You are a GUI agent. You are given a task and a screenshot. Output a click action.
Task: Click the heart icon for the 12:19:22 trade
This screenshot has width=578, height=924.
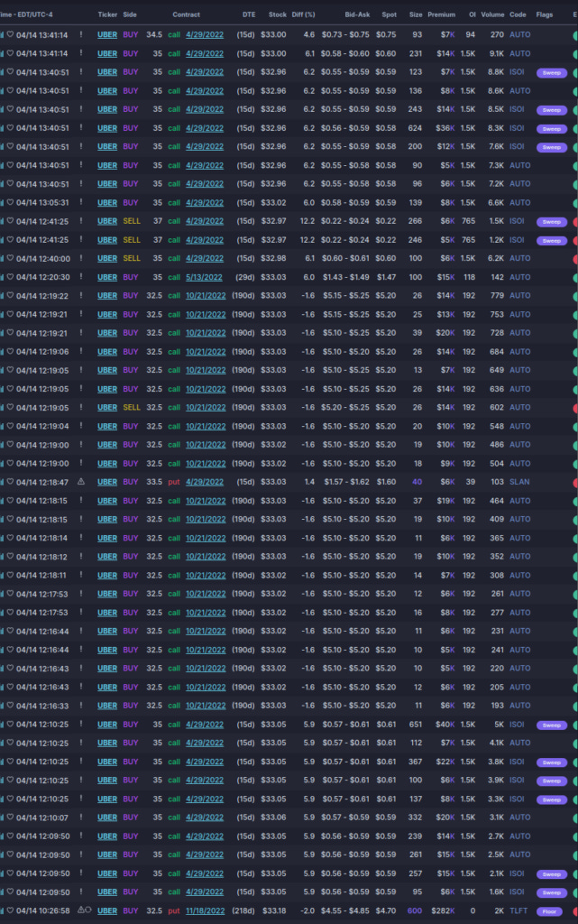tap(10, 295)
